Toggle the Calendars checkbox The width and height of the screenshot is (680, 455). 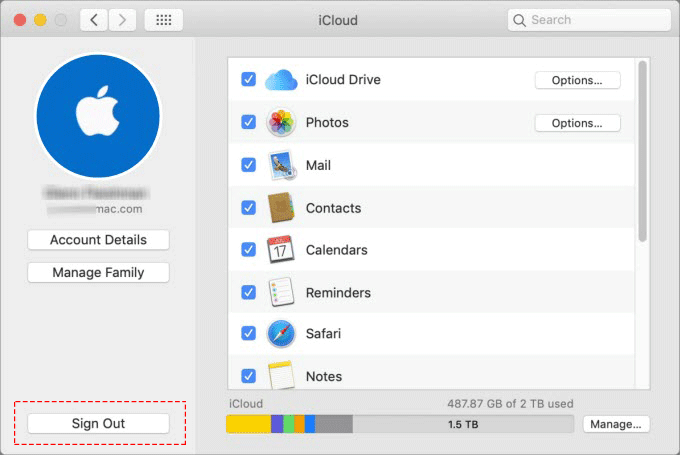click(248, 250)
